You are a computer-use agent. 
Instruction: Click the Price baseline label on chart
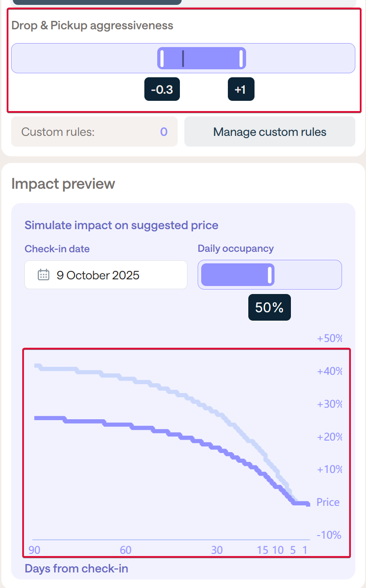click(328, 502)
